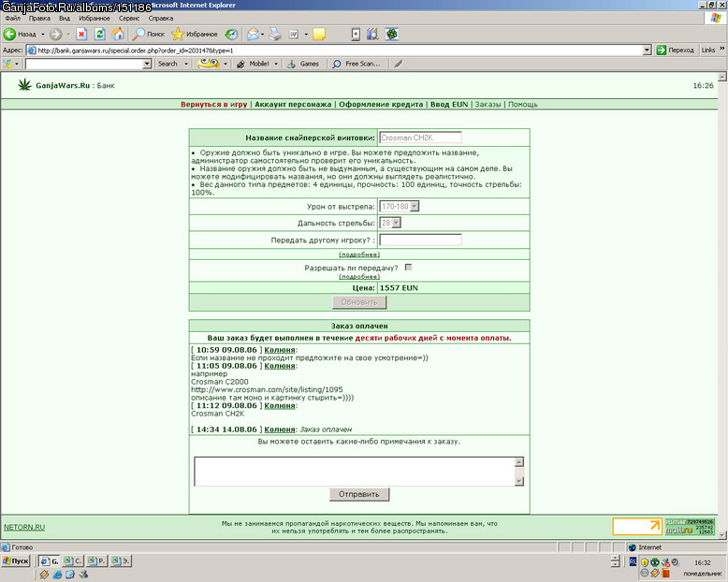Stop page loading with red X icon
Viewport: 728px width, 582px height.
coord(81,34)
